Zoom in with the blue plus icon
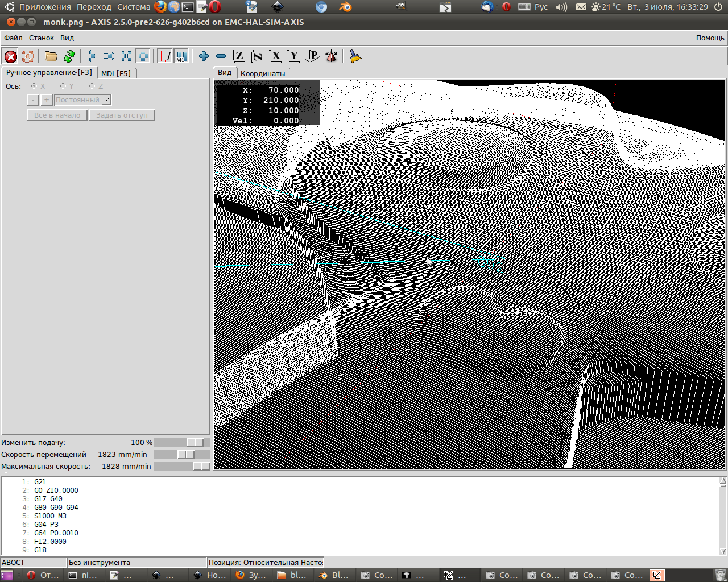Viewport: 728px width, 582px height. (204, 56)
